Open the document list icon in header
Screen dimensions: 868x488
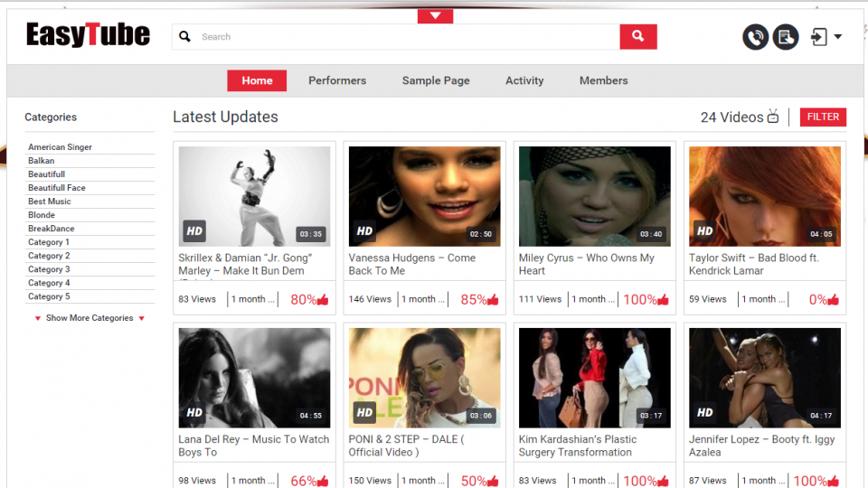(x=786, y=37)
